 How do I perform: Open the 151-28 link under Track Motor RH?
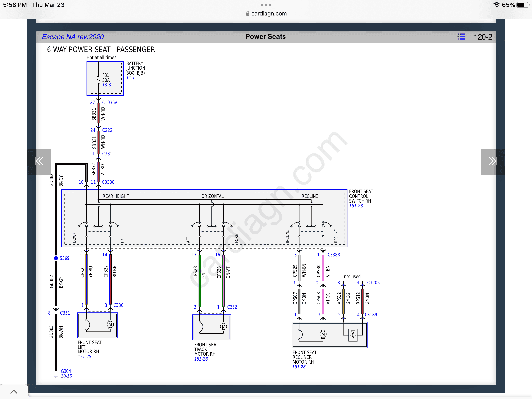click(201, 359)
